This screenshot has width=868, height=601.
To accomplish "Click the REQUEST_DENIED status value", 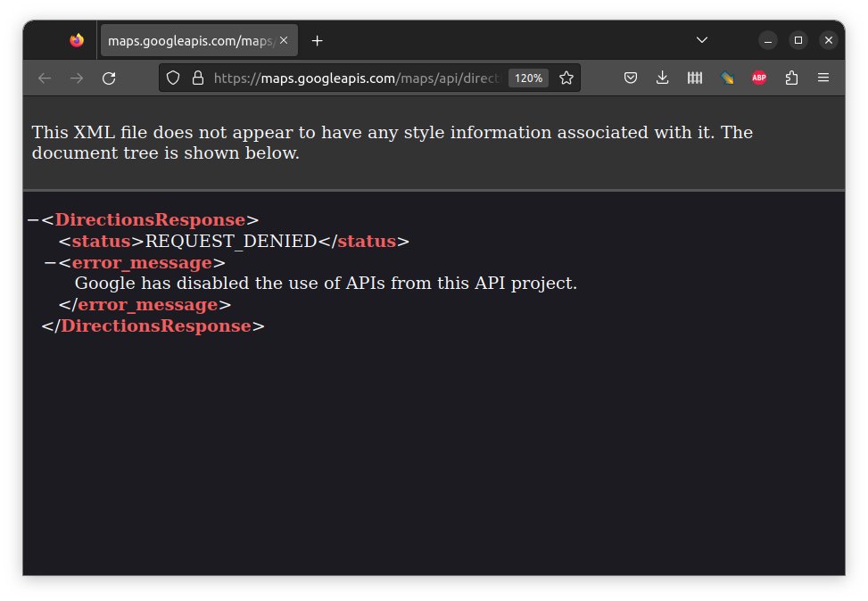I will click(231, 242).
